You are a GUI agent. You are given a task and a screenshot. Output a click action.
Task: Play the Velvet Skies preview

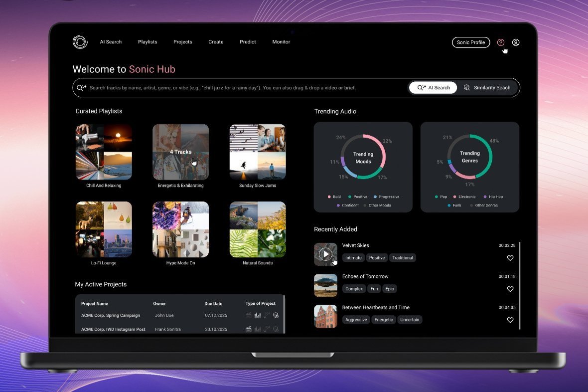325,253
